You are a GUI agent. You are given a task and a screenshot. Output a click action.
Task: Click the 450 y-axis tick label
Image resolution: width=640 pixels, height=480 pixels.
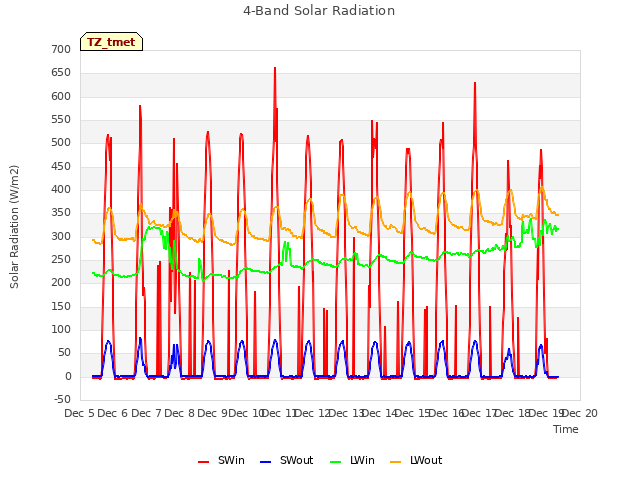61,167
